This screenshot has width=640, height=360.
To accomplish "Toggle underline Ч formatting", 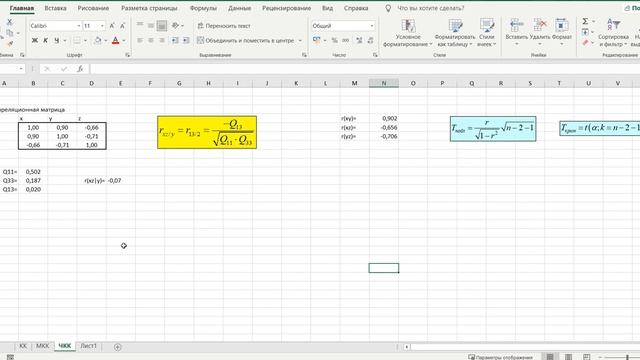I will [56, 40].
